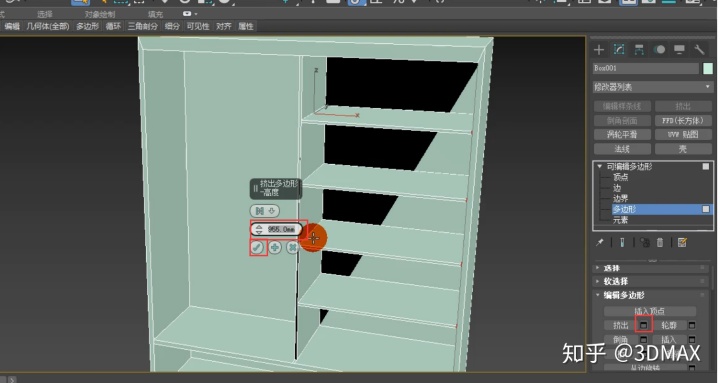Apply the UVW 贴图 modifier button

pyautogui.click(x=683, y=135)
